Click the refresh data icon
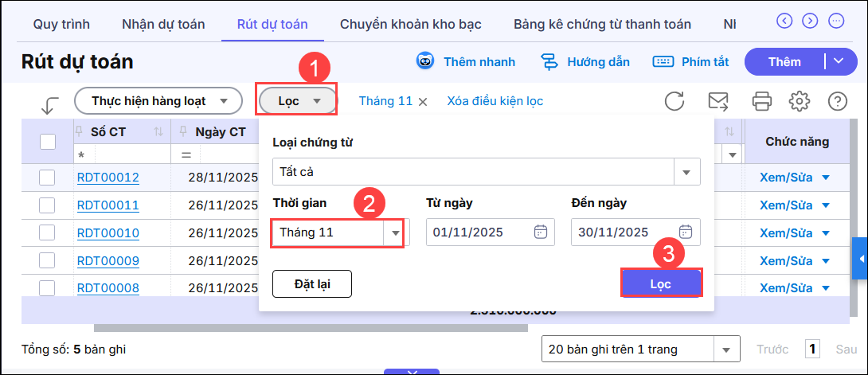The image size is (868, 375). 674,101
